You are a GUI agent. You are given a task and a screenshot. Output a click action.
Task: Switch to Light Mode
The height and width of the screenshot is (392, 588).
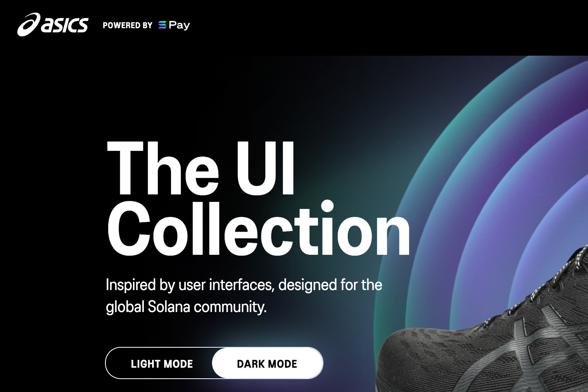point(162,364)
